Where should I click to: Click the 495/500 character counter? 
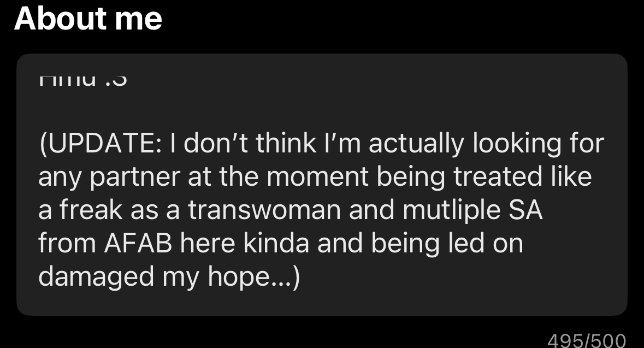[x=587, y=340]
